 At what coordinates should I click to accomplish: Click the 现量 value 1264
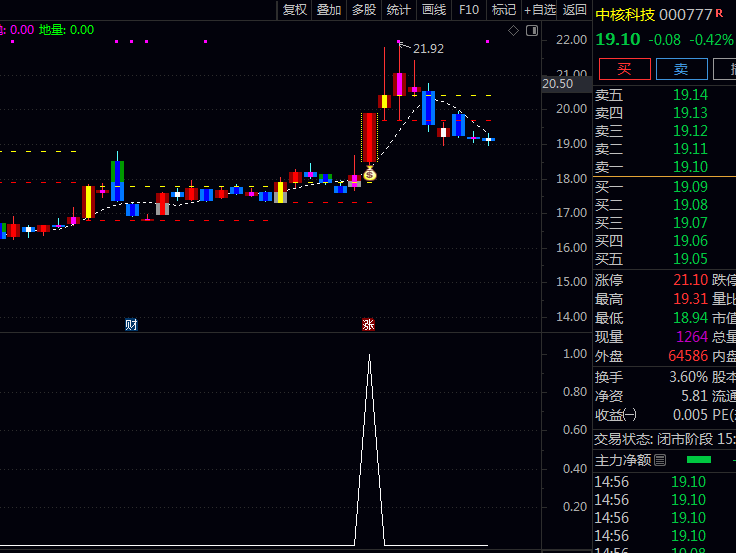point(692,337)
